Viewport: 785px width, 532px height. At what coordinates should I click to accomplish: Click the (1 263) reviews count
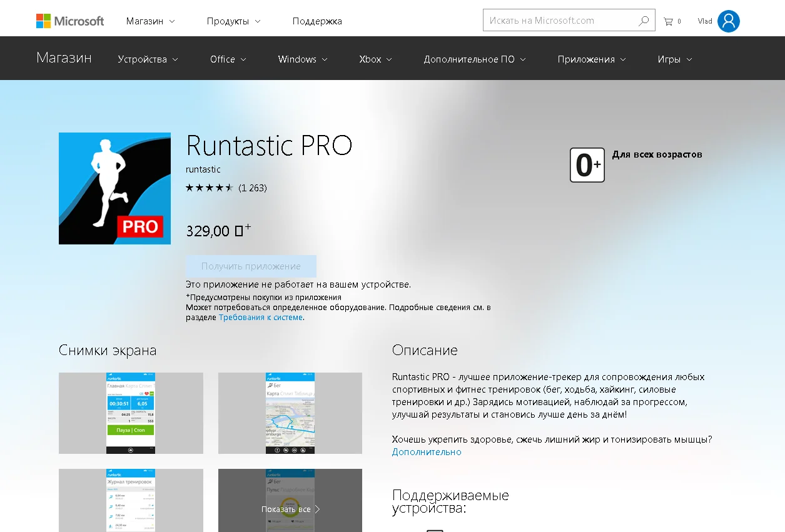(253, 188)
